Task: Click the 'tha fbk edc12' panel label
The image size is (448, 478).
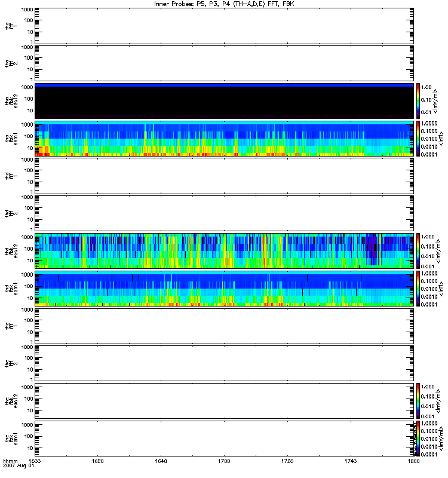Action: tap(11, 101)
